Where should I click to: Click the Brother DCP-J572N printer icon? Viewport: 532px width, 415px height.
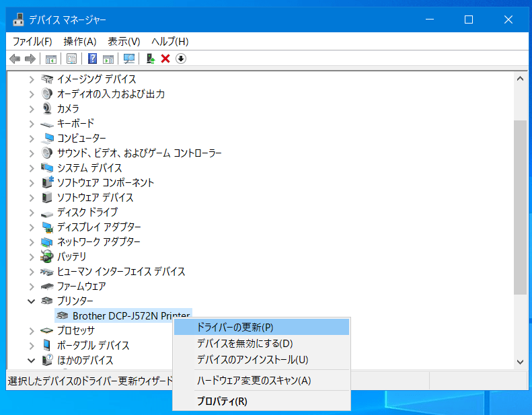63,316
